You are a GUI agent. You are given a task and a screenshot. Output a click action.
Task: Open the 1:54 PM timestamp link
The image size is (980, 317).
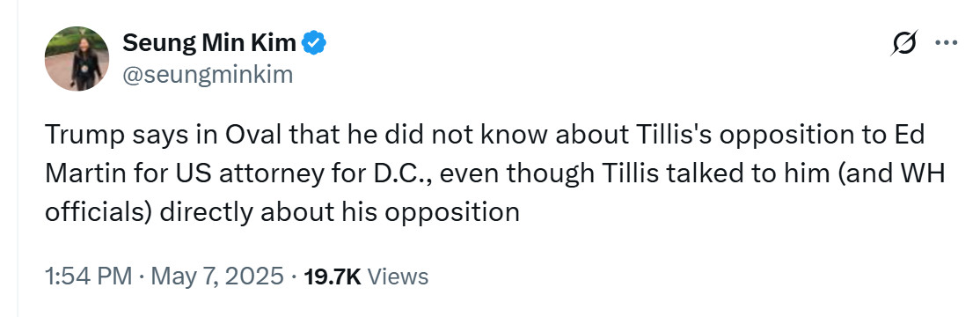[88, 276]
